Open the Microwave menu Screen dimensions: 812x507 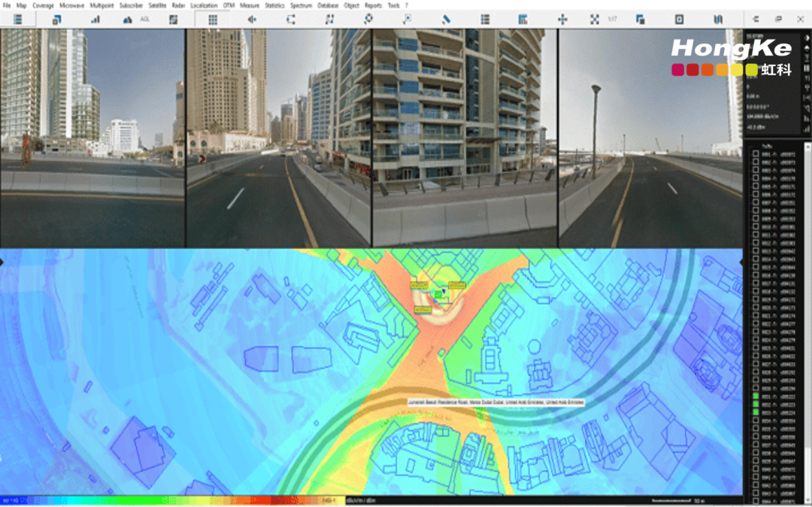click(x=71, y=5)
